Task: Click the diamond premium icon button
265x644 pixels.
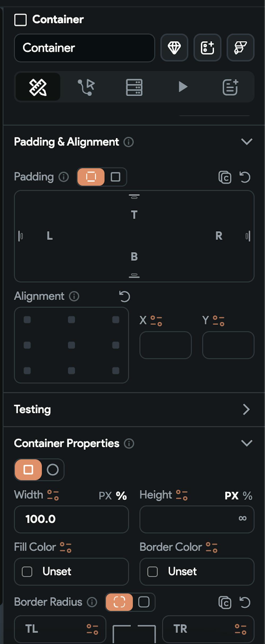Action: [x=174, y=48]
